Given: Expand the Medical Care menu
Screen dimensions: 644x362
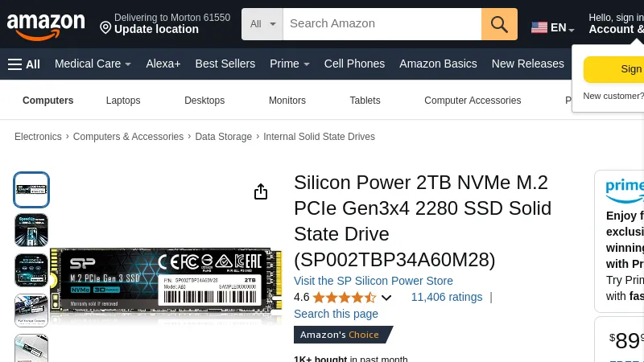Looking at the screenshot, I should [x=93, y=64].
